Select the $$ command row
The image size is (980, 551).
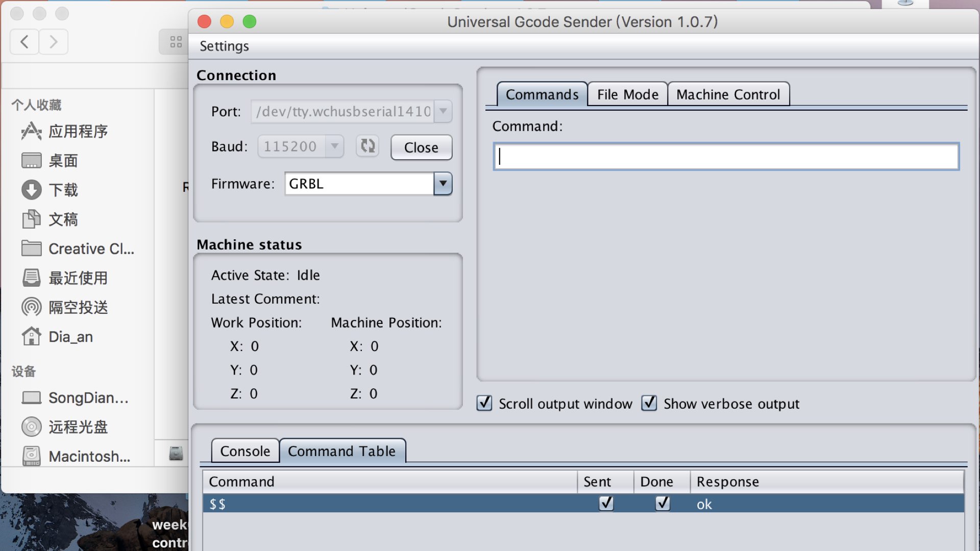point(583,504)
